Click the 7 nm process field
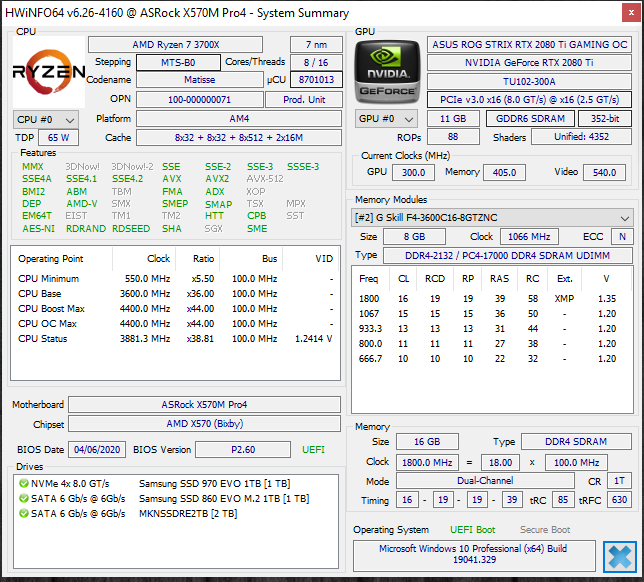Image resolution: width=644 pixels, height=582 pixels. (316, 45)
